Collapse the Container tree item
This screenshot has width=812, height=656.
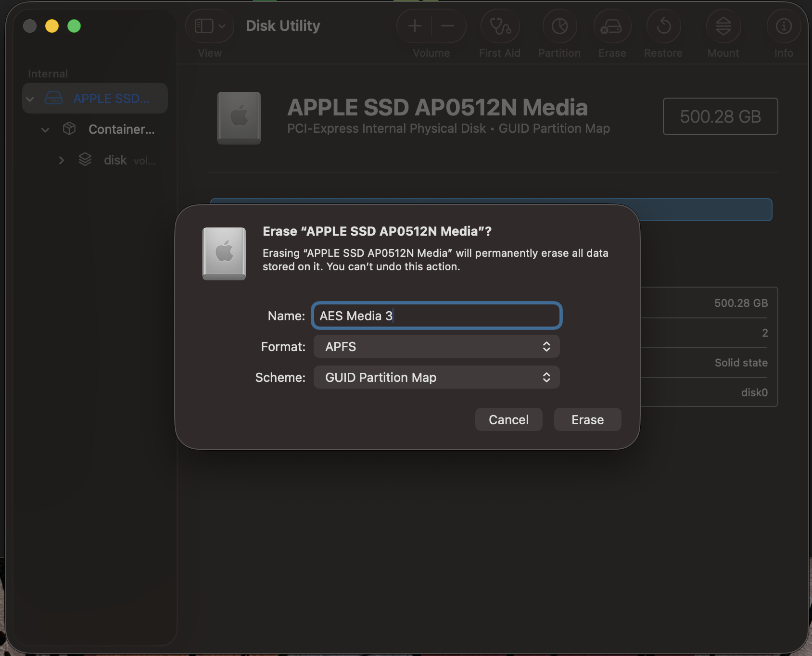[x=45, y=130]
